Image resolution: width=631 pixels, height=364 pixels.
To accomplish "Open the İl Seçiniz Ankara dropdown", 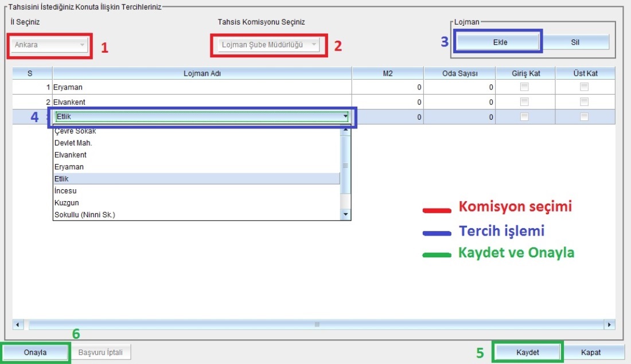I will tap(50, 45).
